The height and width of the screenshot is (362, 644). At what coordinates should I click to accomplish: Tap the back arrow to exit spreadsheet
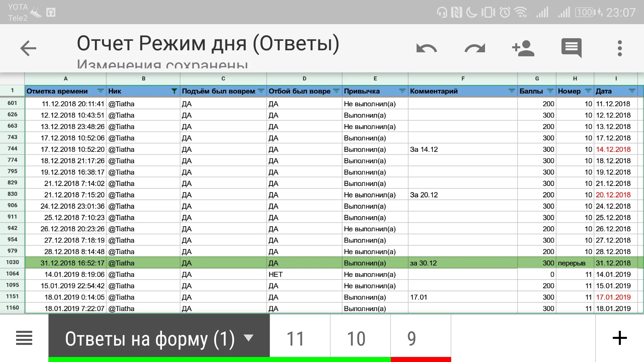[x=29, y=48]
